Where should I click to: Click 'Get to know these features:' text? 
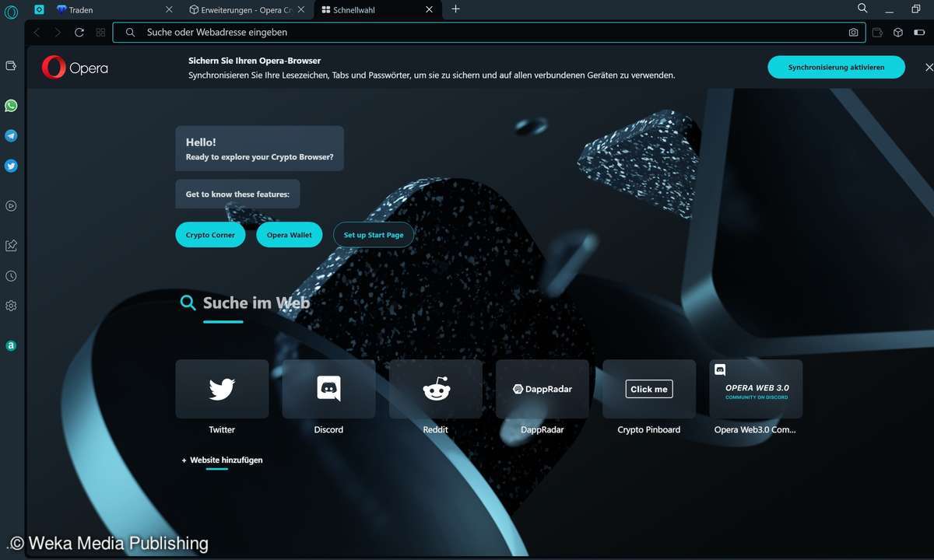[x=237, y=194]
